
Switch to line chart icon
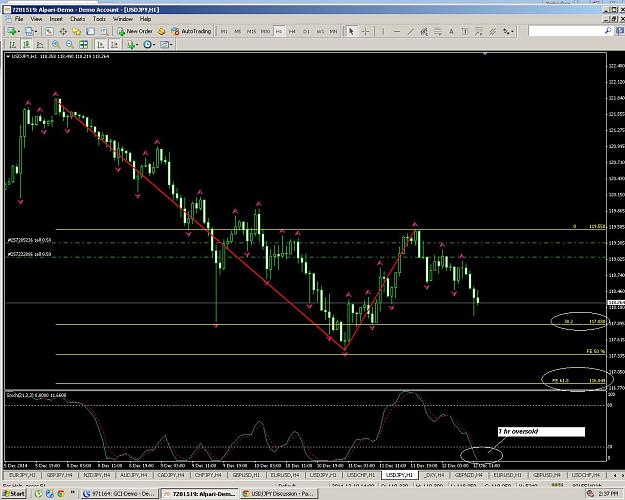coord(40,45)
